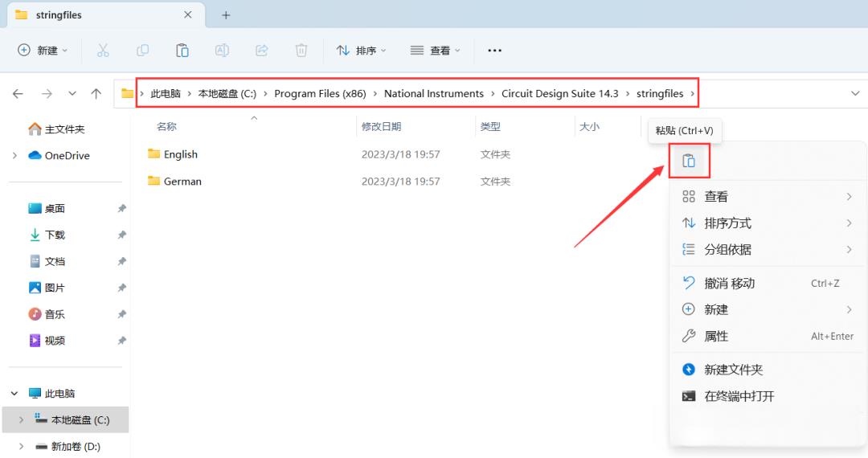
Task: Expand the address bar history dropdown
Action: pyautogui.click(x=855, y=93)
